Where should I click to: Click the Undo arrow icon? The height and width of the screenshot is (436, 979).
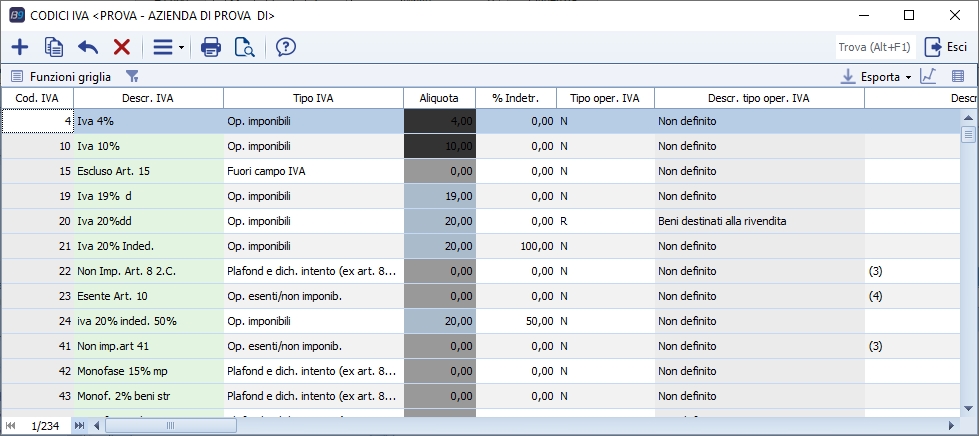point(88,47)
